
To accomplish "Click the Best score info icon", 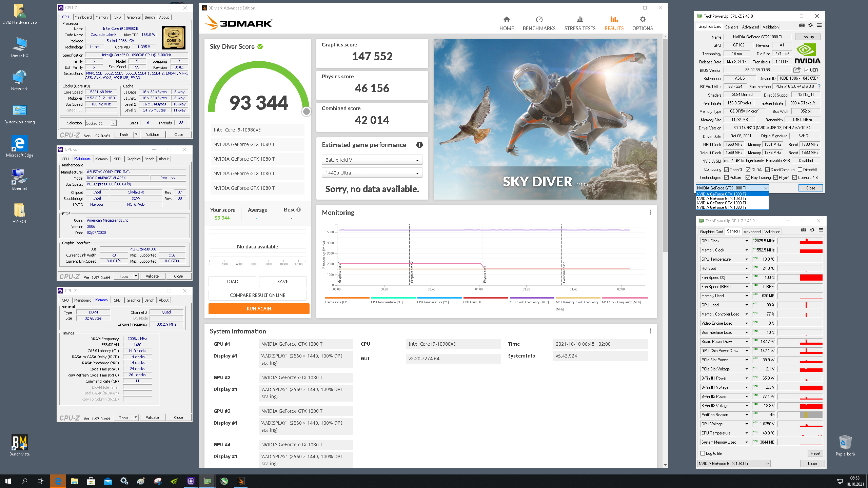I will coord(299,209).
